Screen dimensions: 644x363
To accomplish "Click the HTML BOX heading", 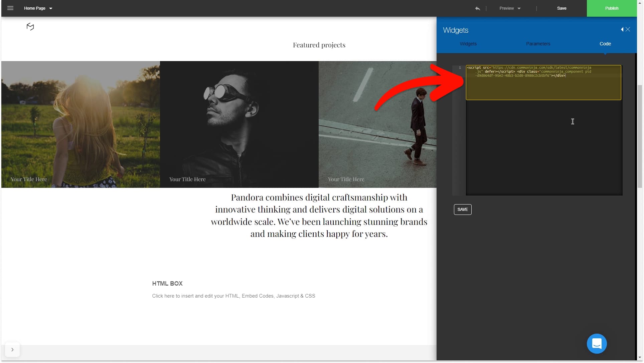I will point(167,284).
